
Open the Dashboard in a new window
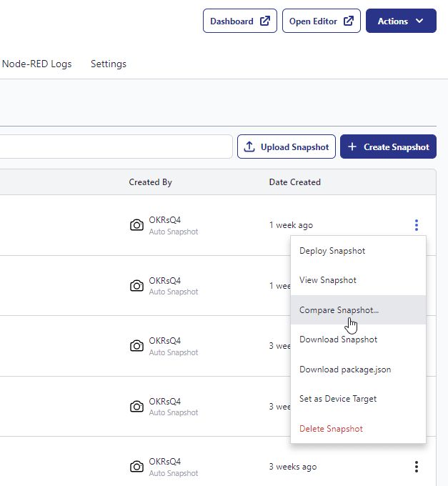point(239,21)
